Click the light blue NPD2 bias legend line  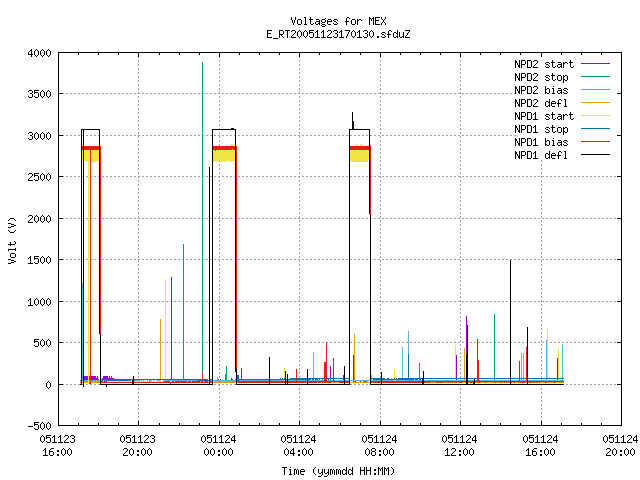596,90
